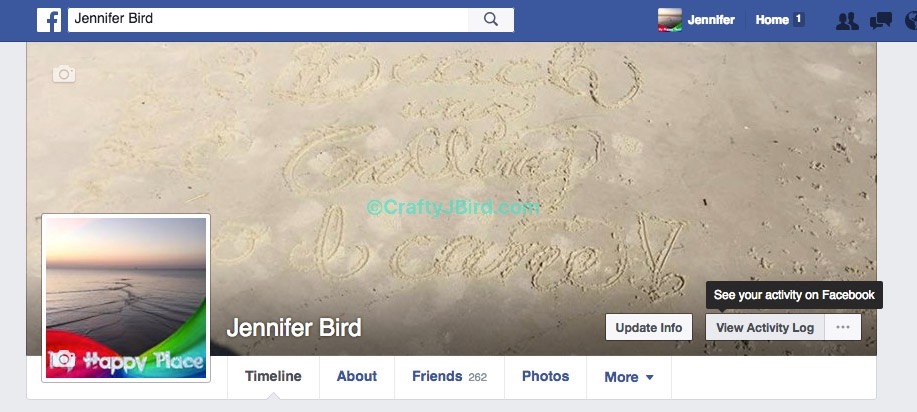The width and height of the screenshot is (917, 412).
Task: Open the Friends 262 tab
Action: (449, 377)
